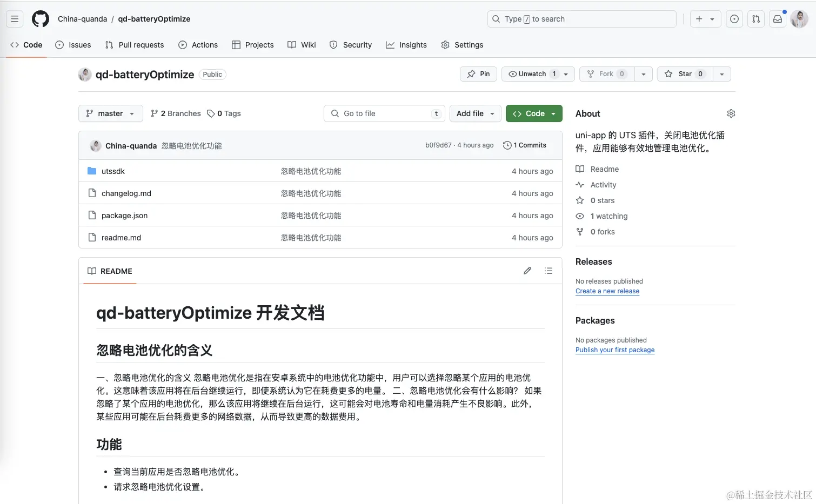This screenshot has height=504, width=816.
Task: View the 0 forks link
Action: pos(595,232)
